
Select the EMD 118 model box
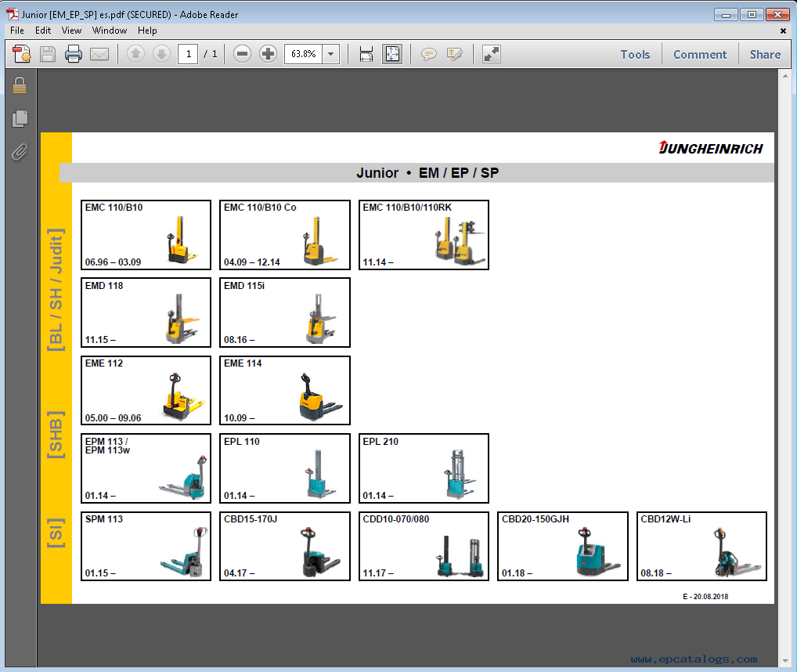(x=146, y=313)
